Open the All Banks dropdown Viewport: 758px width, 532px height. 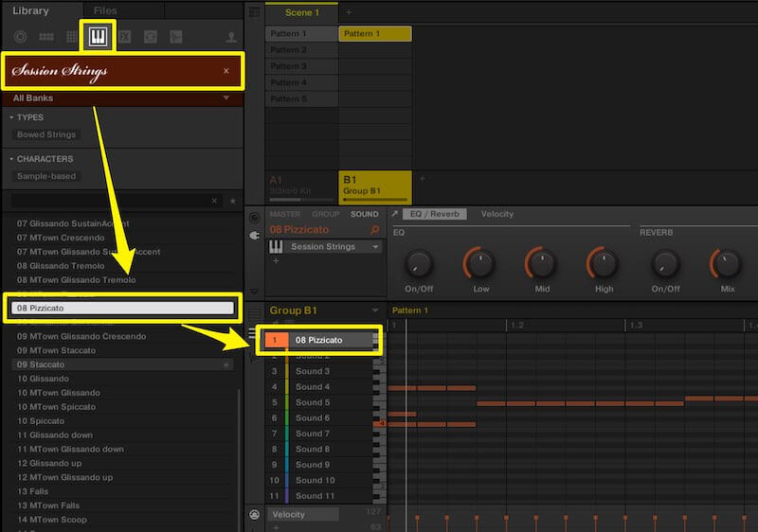point(123,98)
